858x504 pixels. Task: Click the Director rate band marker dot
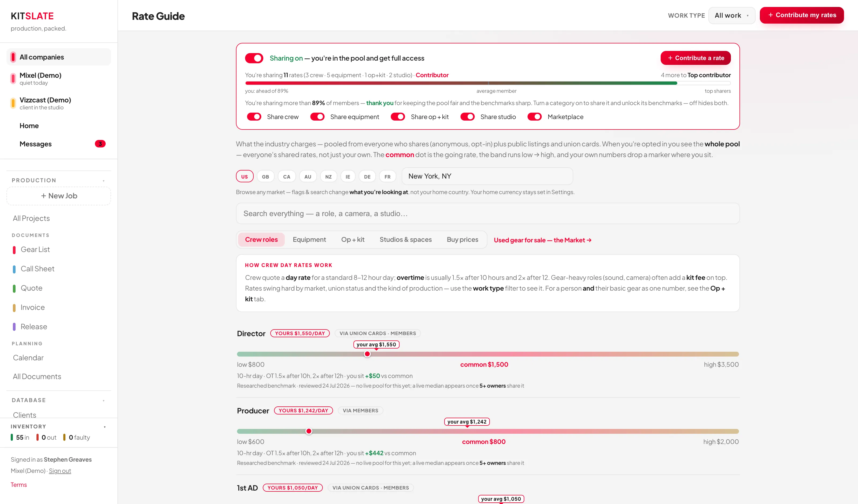[x=367, y=354]
